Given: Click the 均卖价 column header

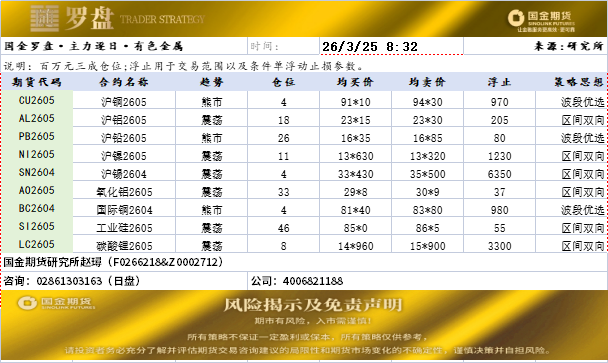Looking at the screenshot, I should (x=427, y=82).
